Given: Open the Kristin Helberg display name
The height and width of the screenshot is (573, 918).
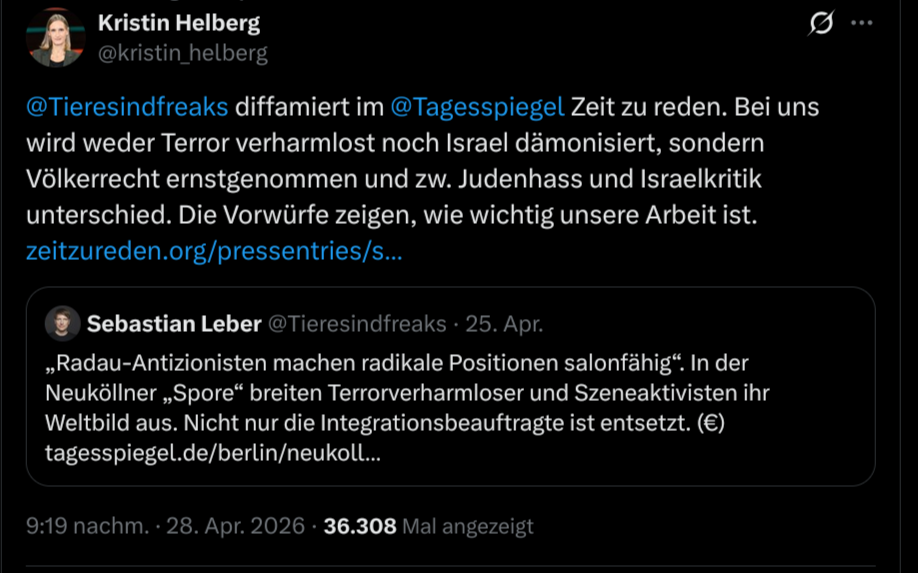Looking at the screenshot, I should 179,23.
